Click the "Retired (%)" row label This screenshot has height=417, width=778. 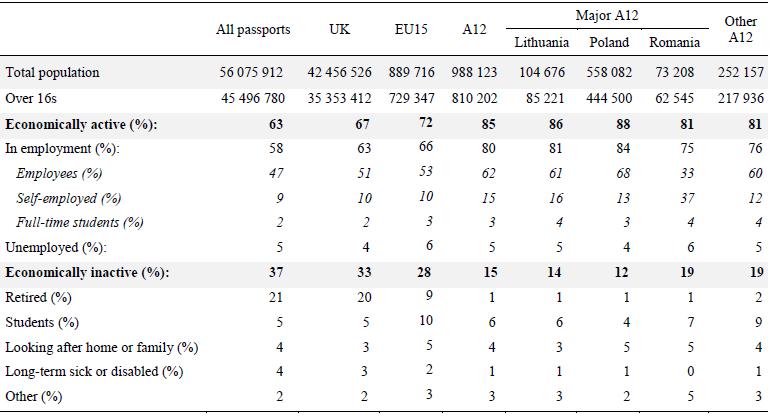(x=39, y=297)
